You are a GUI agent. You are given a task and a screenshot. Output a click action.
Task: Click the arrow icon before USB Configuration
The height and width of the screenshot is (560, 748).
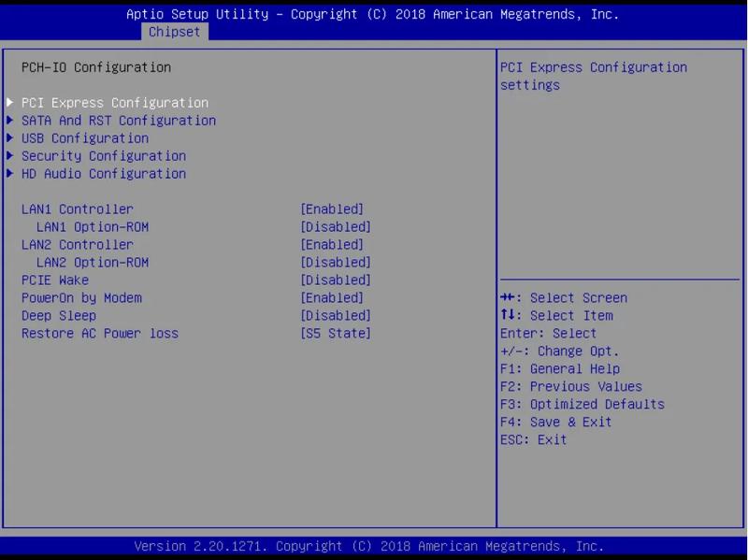point(10,138)
